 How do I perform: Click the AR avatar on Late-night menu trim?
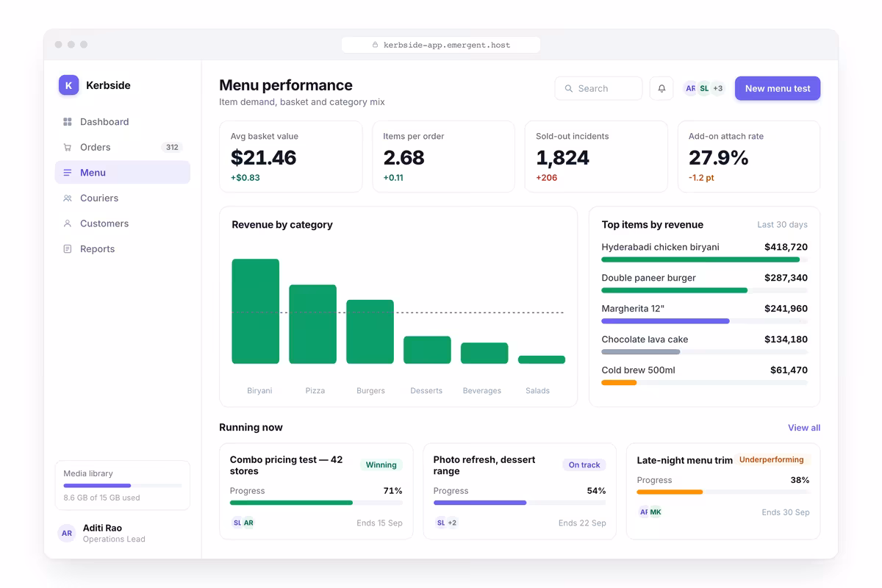click(644, 512)
